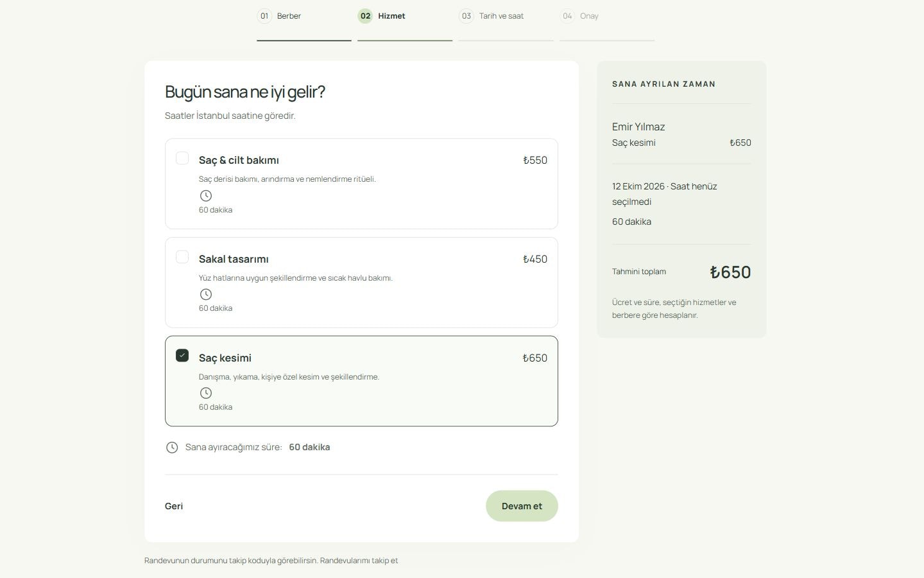Uncheck the Saç kesimi checkbox

(182, 355)
